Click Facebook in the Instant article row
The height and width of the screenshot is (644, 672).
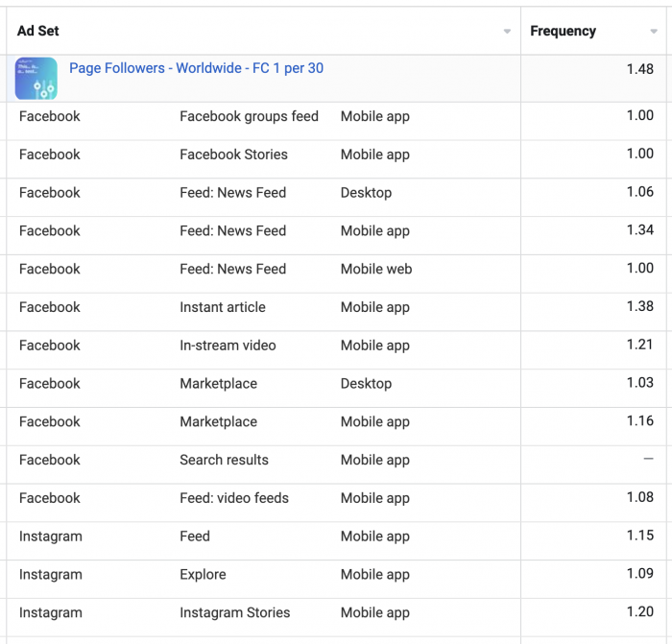50,307
